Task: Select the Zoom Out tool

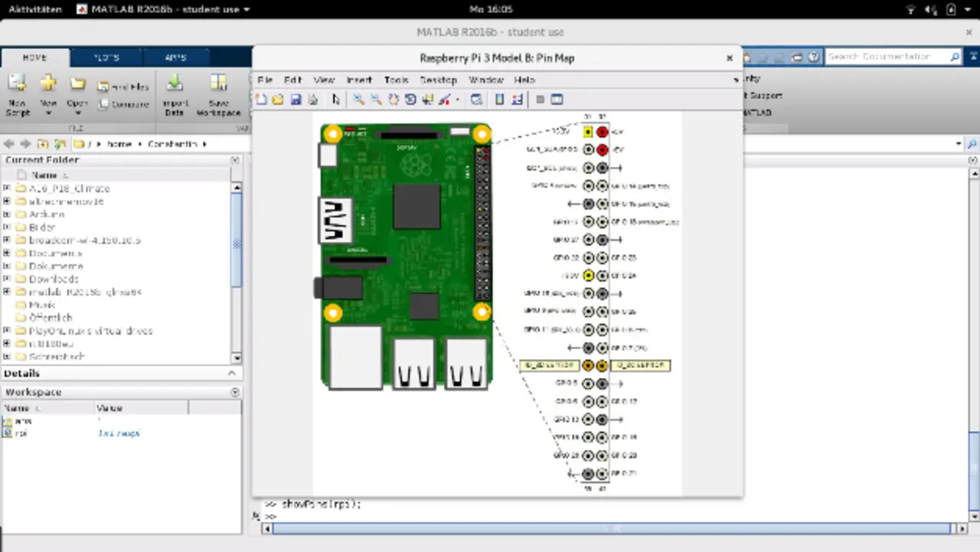Action: pos(376,100)
